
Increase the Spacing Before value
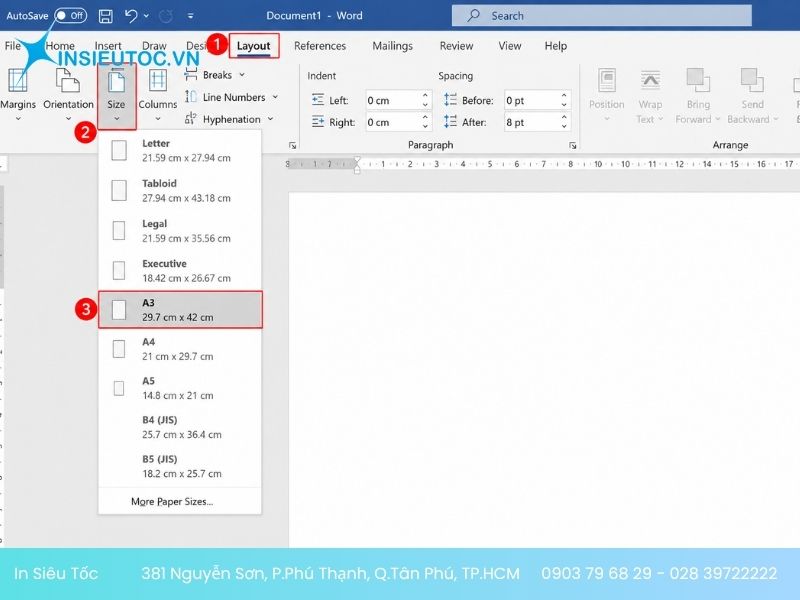(x=564, y=95)
